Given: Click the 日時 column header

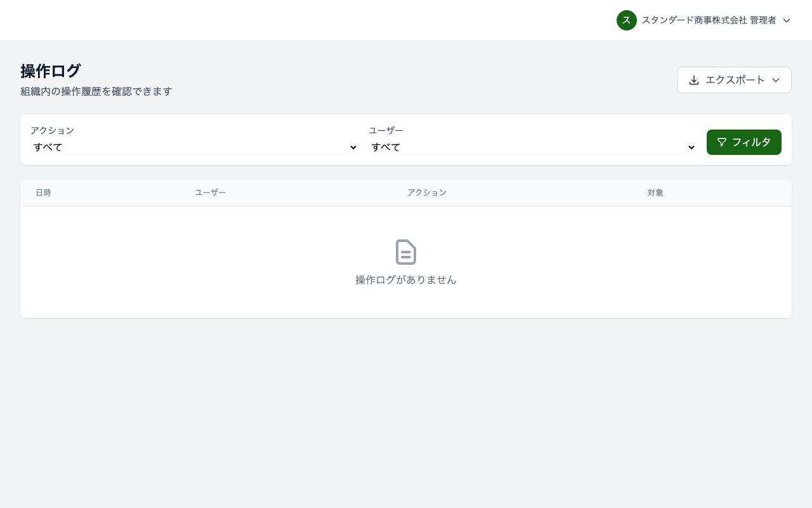Looking at the screenshot, I should (x=43, y=193).
